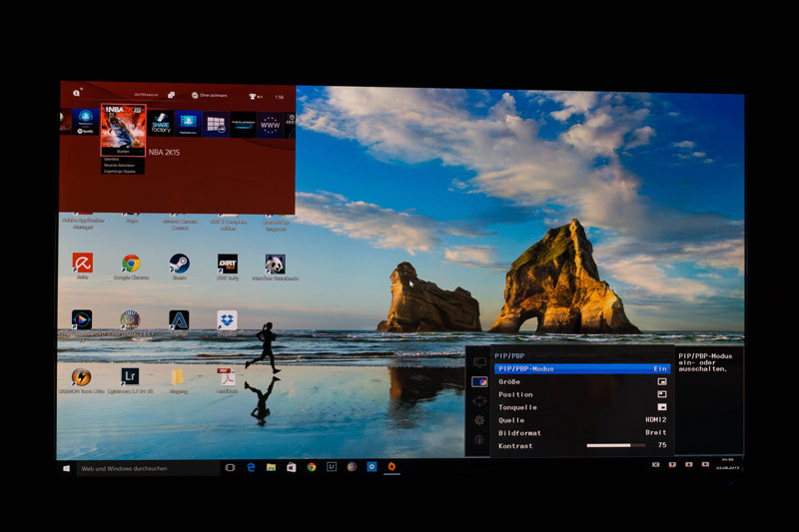Select the Spotify PlayStation Music tile
Image resolution: width=799 pixels, height=532 pixels.
[x=85, y=122]
